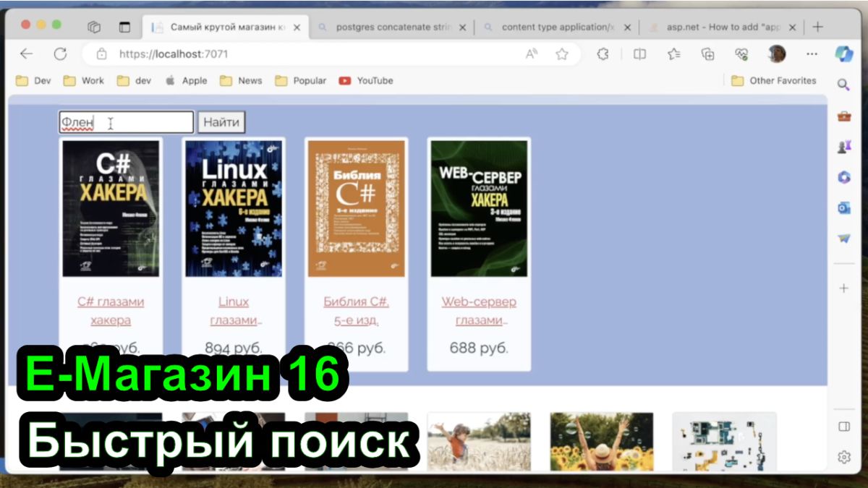
Task: Open a new tab with the plus button
Action: tap(817, 27)
